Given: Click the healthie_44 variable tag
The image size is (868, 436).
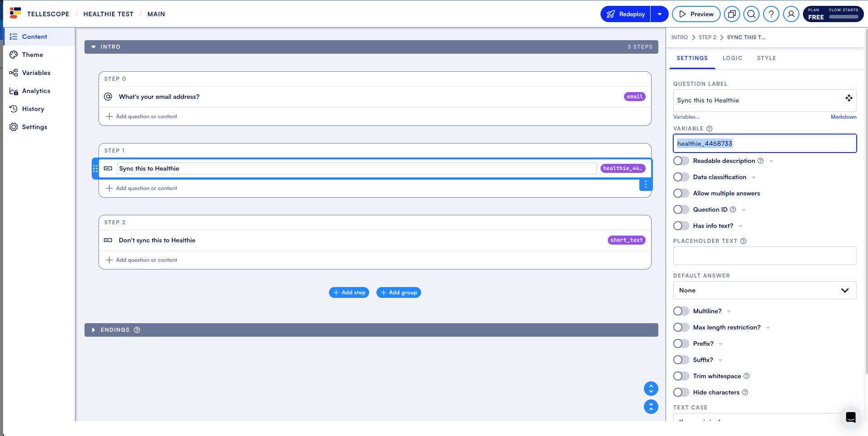Looking at the screenshot, I should coord(623,168).
